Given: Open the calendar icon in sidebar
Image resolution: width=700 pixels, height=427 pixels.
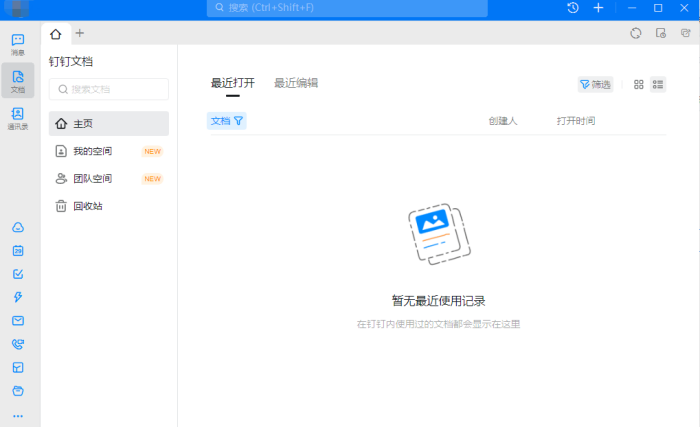Looking at the screenshot, I should pos(18,251).
